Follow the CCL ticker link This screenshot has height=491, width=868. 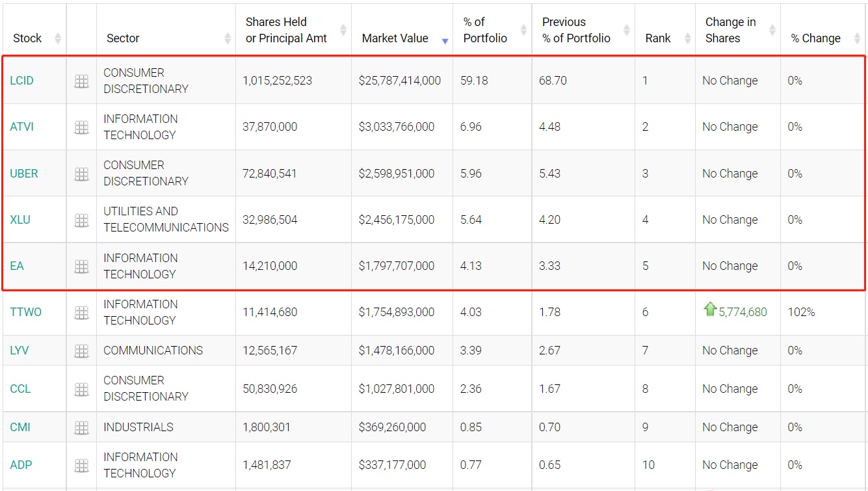pyautogui.click(x=20, y=389)
